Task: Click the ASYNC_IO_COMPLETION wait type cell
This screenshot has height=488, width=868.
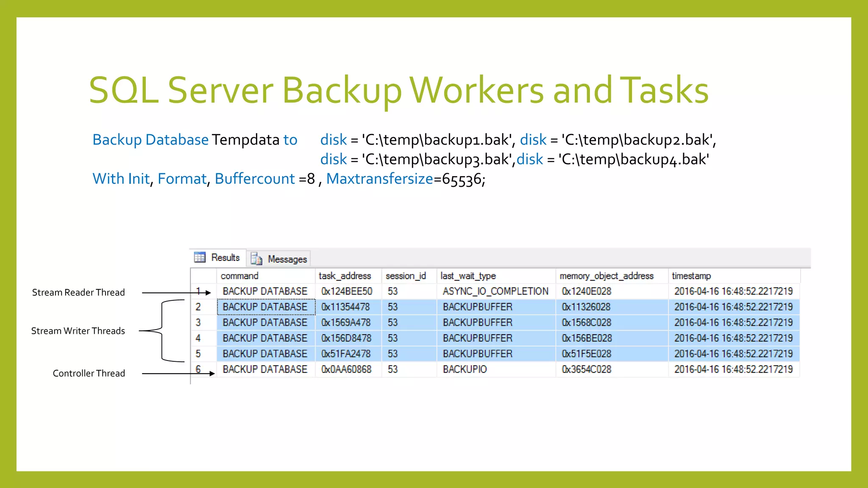Action: pyautogui.click(x=495, y=291)
